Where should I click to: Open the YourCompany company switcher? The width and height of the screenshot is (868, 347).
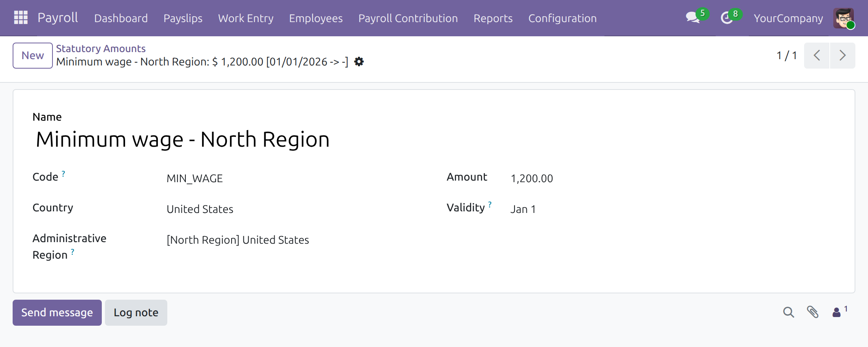click(788, 18)
